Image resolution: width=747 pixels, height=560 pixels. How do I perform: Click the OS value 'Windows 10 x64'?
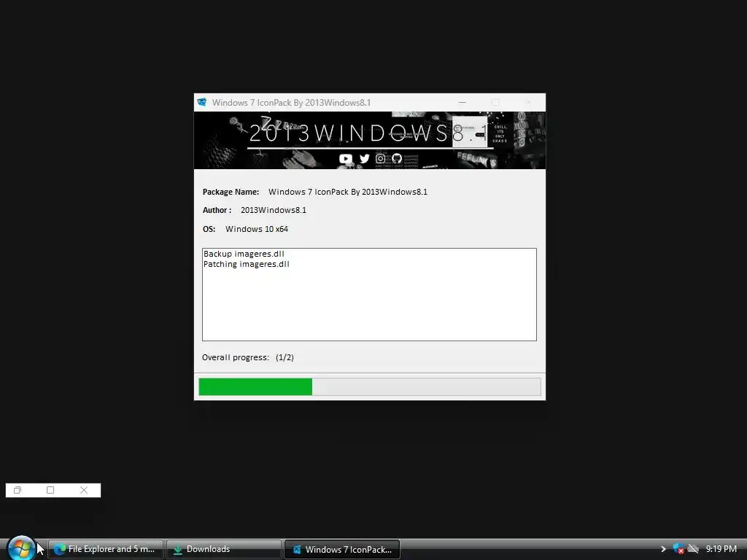[x=257, y=229]
